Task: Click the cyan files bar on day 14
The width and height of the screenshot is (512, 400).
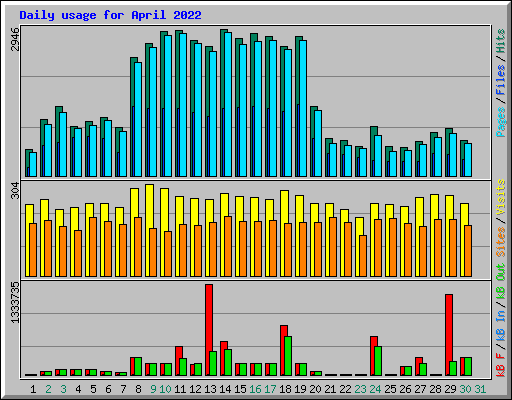Action: click(x=228, y=104)
